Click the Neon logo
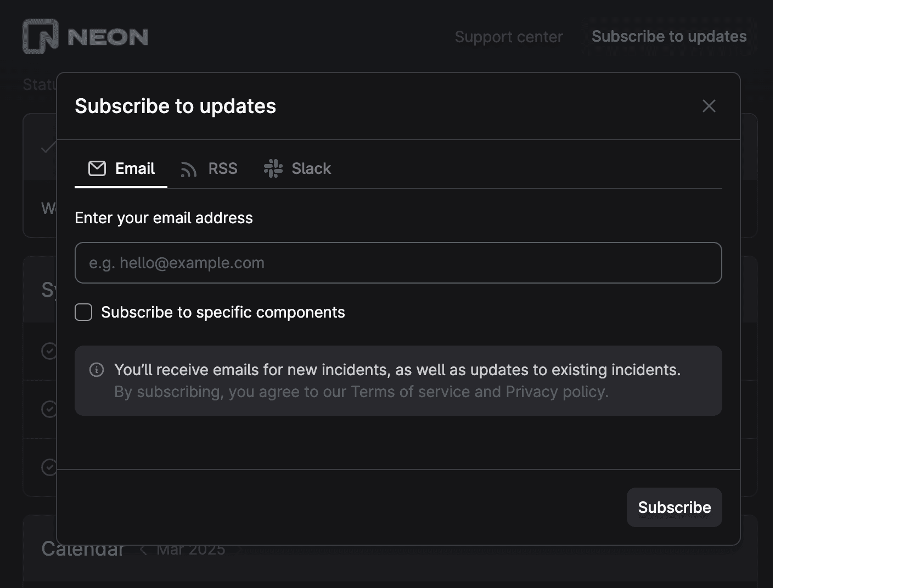 pos(85,36)
